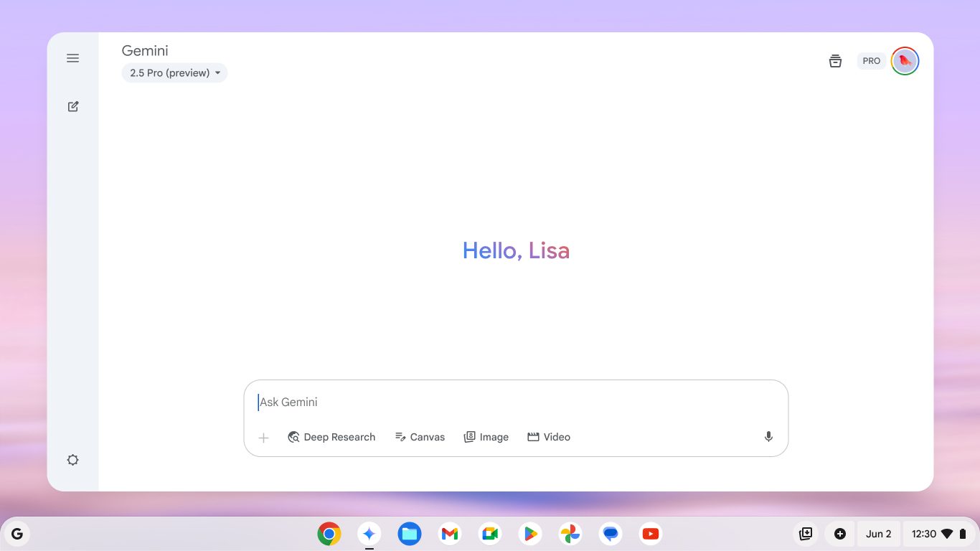The width and height of the screenshot is (980, 551).
Task: Enable Image generation chip
Action: click(x=486, y=437)
